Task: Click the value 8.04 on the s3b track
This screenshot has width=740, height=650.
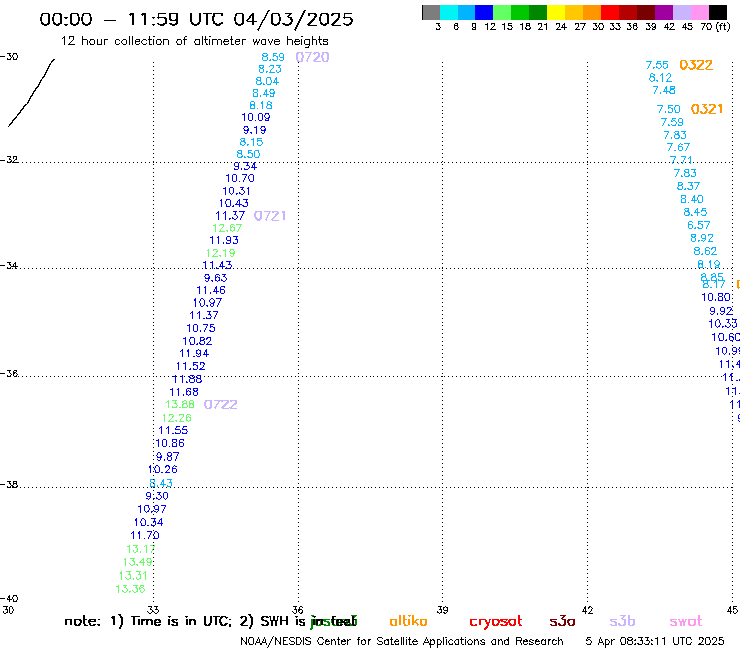Action: (x=267, y=81)
